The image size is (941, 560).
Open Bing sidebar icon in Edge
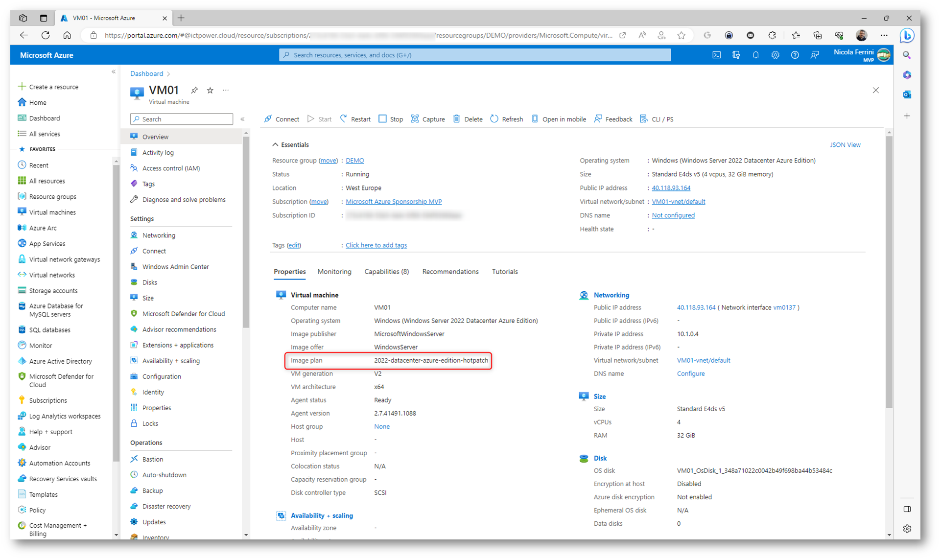pyautogui.click(x=907, y=36)
